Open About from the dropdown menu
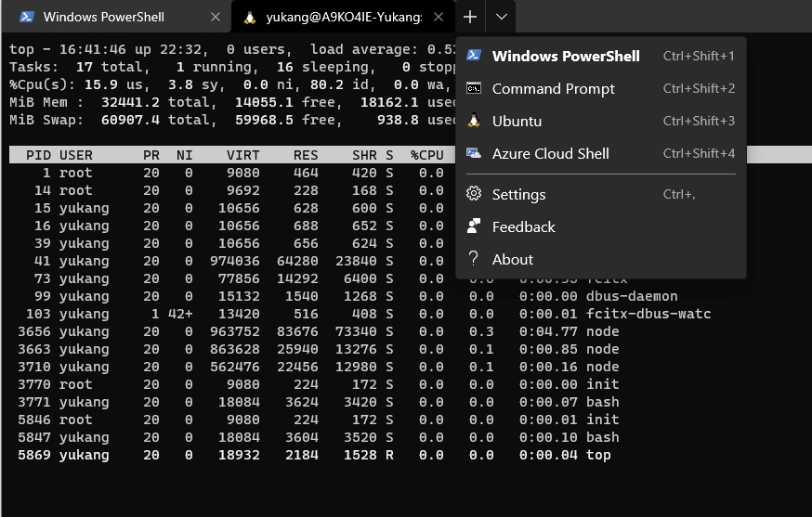 [601, 259]
